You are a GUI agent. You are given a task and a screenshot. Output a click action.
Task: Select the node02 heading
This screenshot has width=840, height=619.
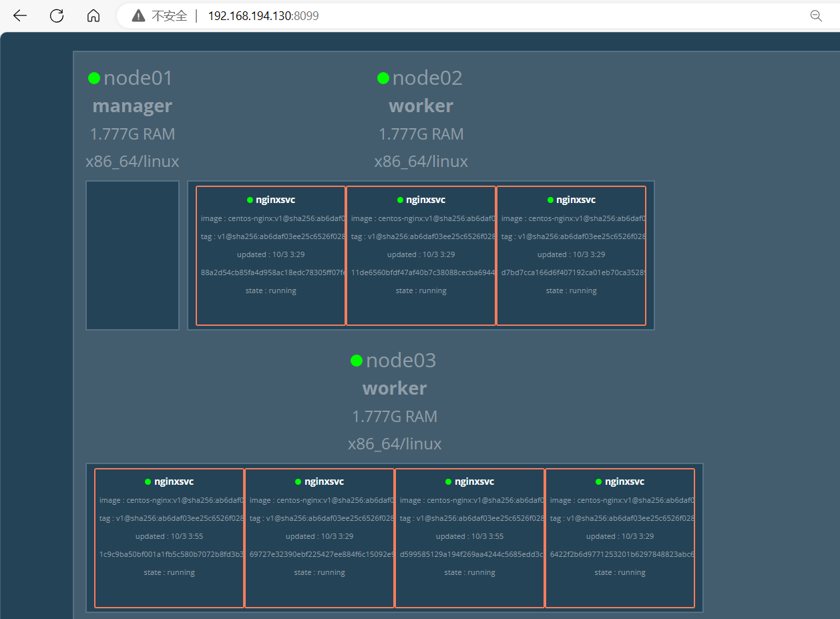tap(427, 78)
